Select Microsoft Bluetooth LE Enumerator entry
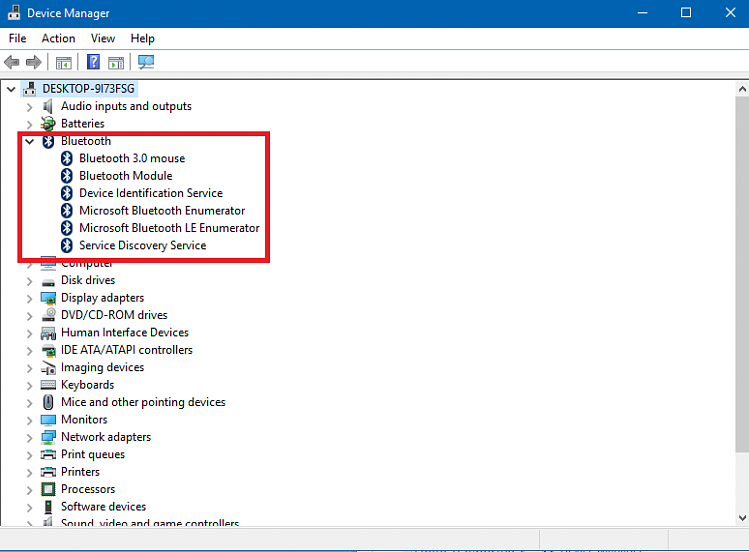This screenshot has height=552, width=749. click(x=168, y=228)
